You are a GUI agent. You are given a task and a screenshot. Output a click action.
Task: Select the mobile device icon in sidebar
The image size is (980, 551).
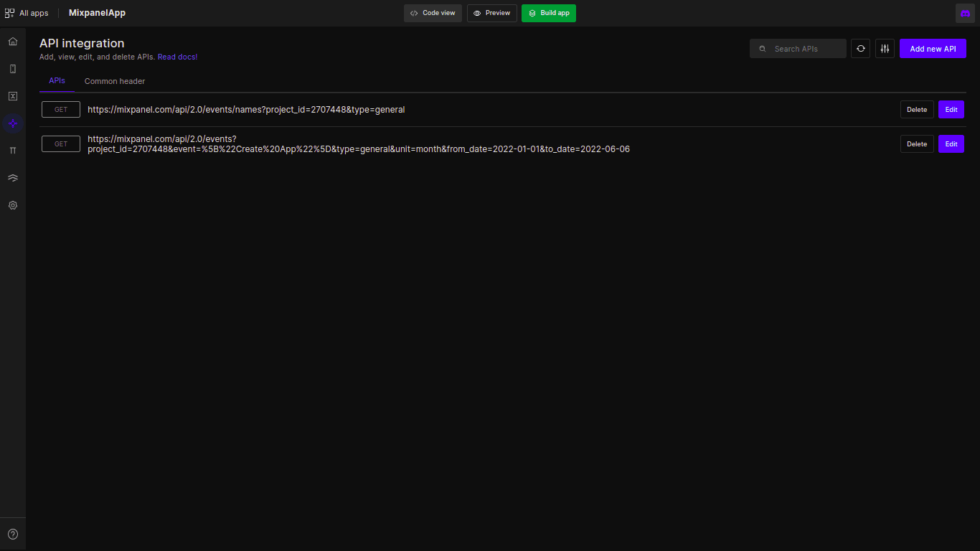pos(12,68)
